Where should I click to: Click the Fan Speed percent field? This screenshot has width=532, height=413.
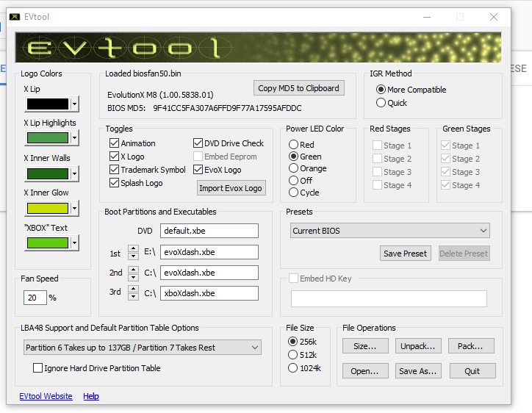(x=35, y=298)
